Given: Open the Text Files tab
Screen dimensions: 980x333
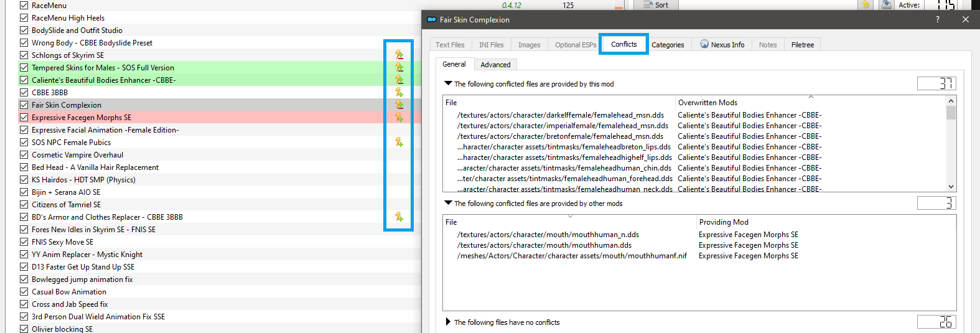Looking at the screenshot, I should (450, 45).
